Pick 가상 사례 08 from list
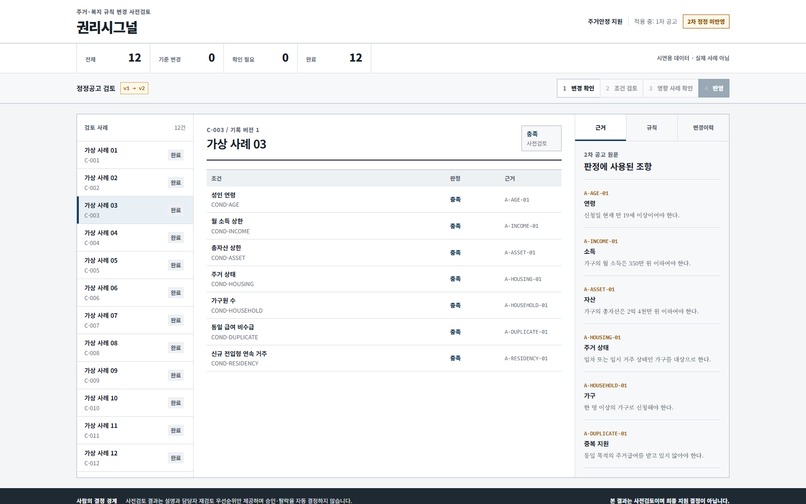 click(135, 348)
